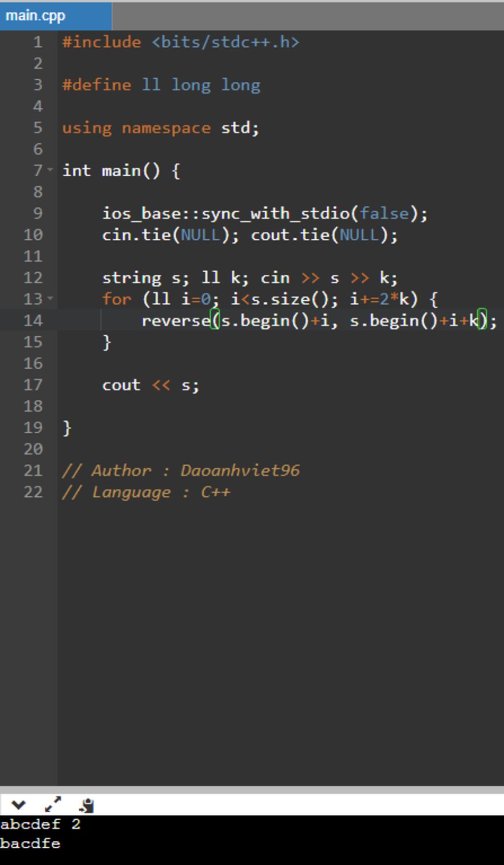Click the console input line 'abcdef 2'
Image resolution: width=504 pixels, height=865 pixels.
(x=40, y=824)
